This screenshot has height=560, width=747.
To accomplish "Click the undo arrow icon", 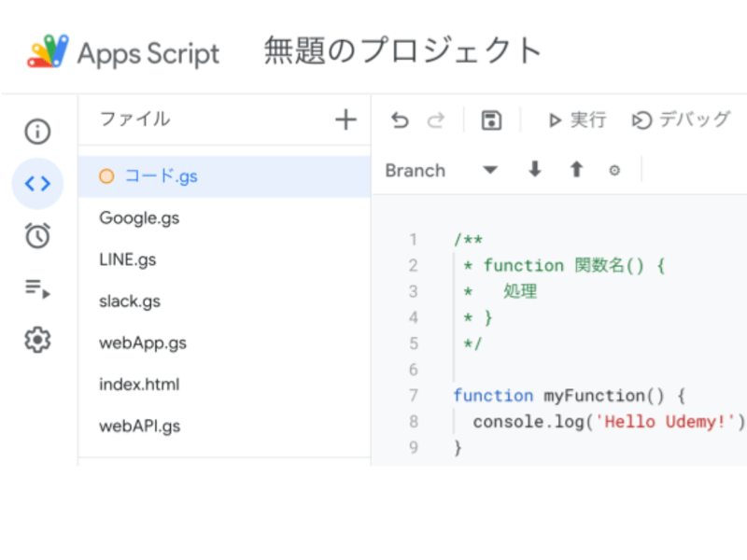I will (400, 119).
